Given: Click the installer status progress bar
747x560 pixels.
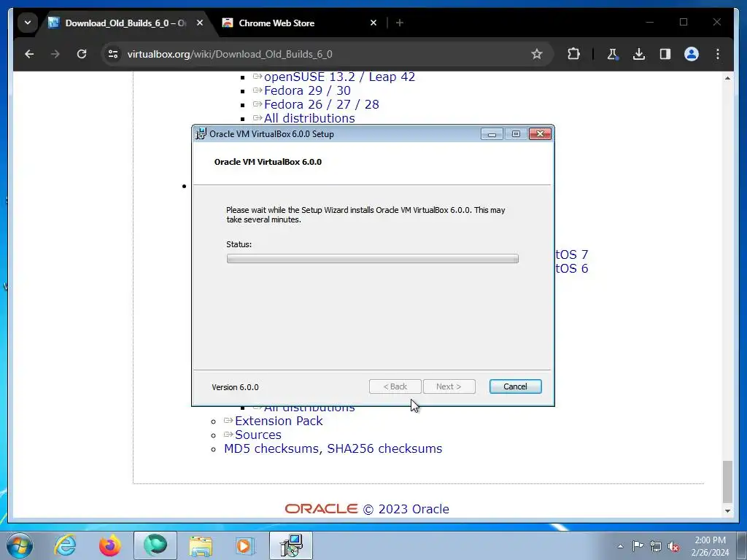Looking at the screenshot, I should pos(373,259).
